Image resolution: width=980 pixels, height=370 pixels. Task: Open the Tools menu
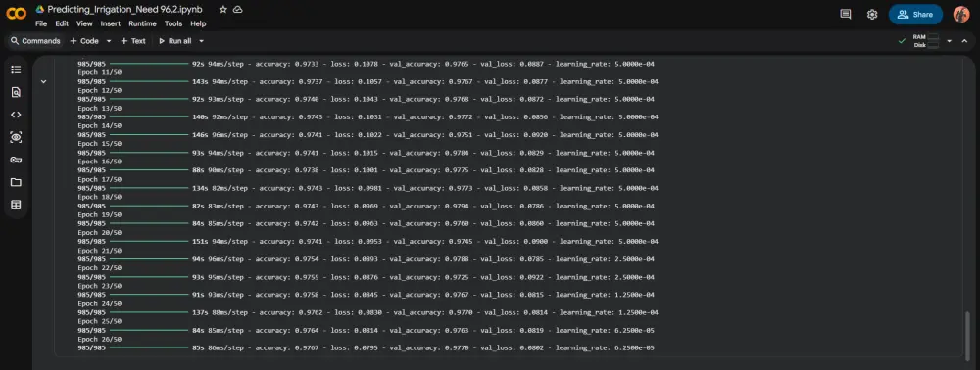[173, 23]
